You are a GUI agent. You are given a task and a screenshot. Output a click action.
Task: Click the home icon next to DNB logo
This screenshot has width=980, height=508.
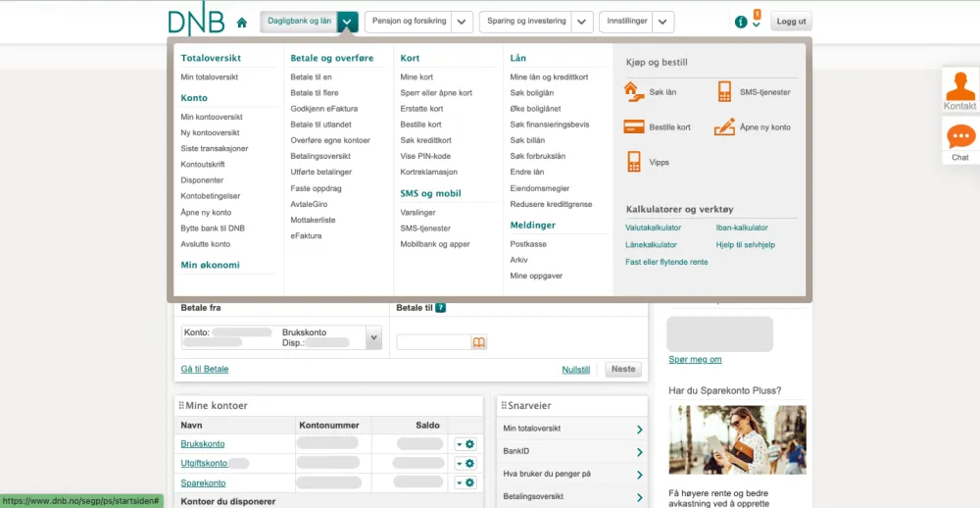tap(242, 23)
